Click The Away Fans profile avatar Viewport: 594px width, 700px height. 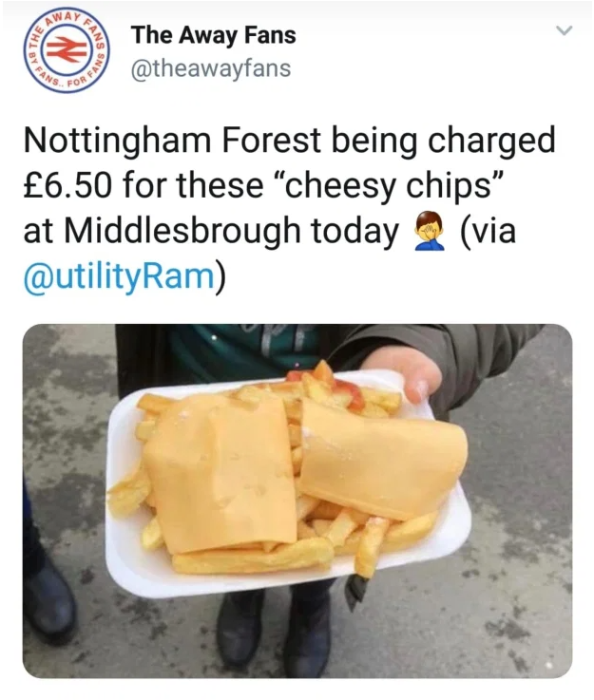[67, 51]
